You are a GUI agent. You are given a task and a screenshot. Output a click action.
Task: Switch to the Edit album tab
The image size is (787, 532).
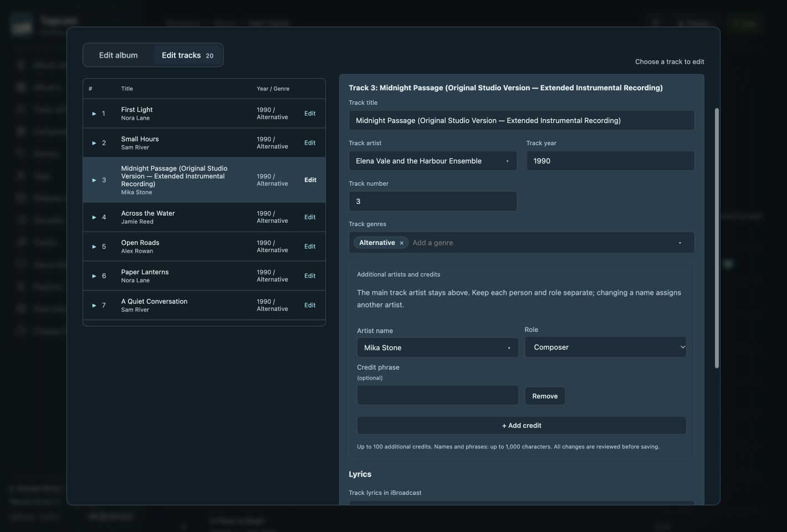119,55
